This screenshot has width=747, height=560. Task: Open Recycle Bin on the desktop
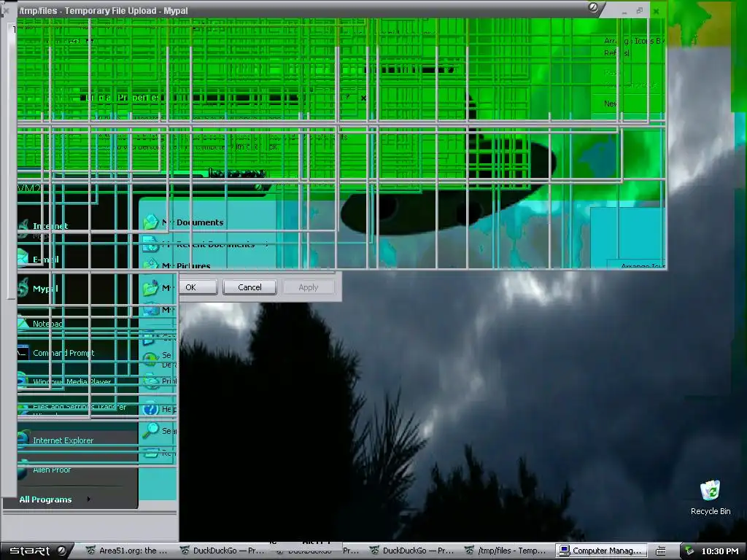pyautogui.click(x=711, y=497)
